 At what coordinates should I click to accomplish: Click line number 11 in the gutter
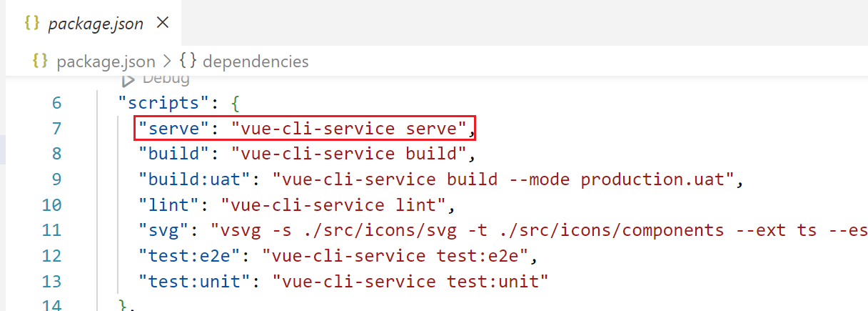(x=51, y=230)
